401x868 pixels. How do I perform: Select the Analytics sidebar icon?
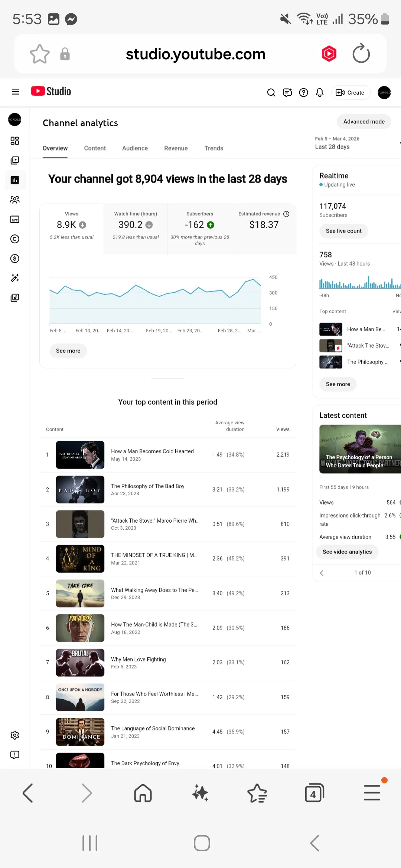pyautogui.click(x=15, y=180)
